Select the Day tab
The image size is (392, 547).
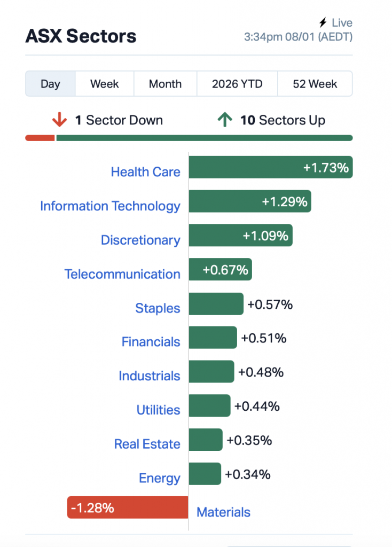point(51,84)
